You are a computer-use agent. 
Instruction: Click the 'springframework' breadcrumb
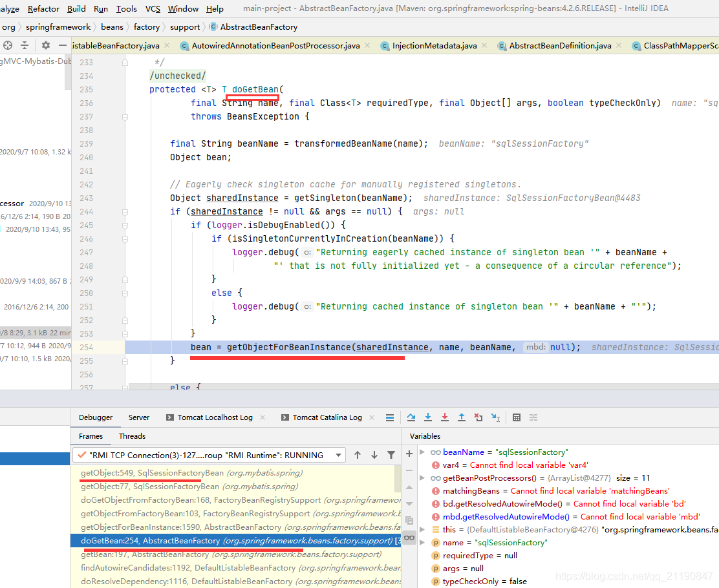58,27
